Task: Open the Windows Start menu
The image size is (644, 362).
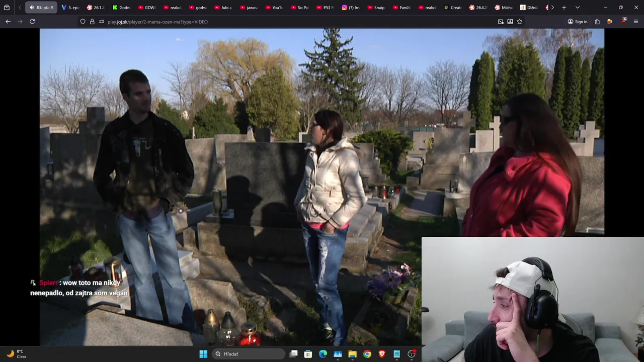Action: coord(203,354)
